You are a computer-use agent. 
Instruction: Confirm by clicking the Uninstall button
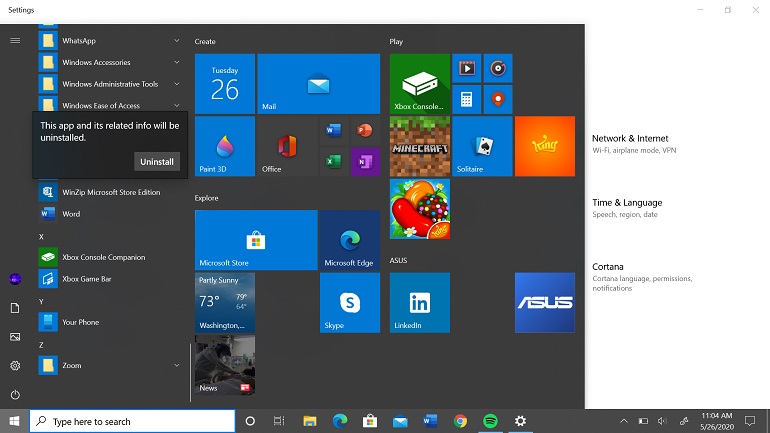click(157, 162)
